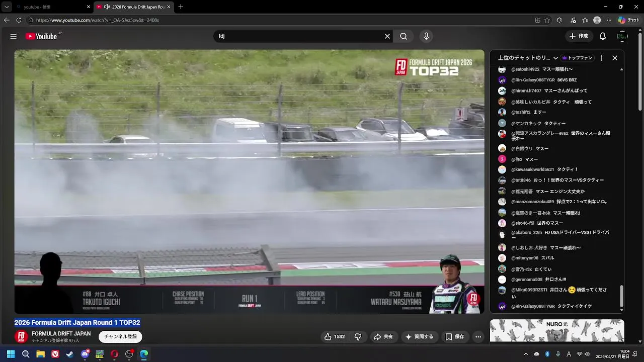This screenshot has height=362, width=644.
Task: Switch to Microsoft Edge on taskbar
Action: pos(144,354)
